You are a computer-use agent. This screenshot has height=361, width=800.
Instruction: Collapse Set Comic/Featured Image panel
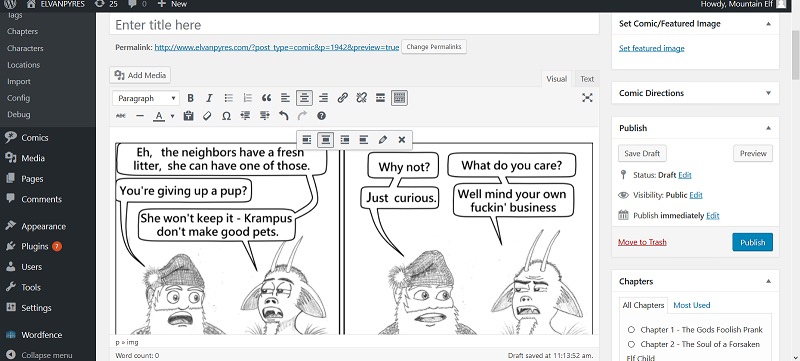coord(768,24)
